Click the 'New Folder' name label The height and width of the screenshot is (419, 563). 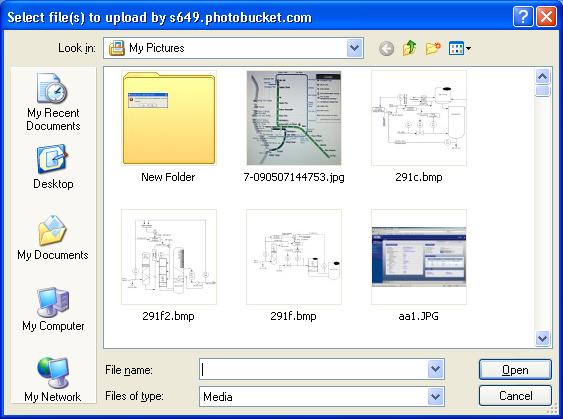[x=168, y=177]
